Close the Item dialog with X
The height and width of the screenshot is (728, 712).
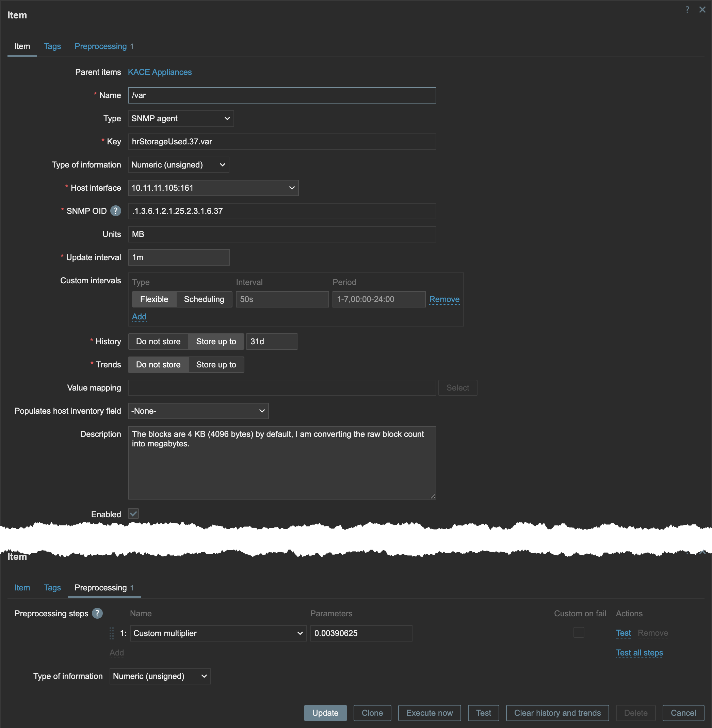[x=702, y=10]
